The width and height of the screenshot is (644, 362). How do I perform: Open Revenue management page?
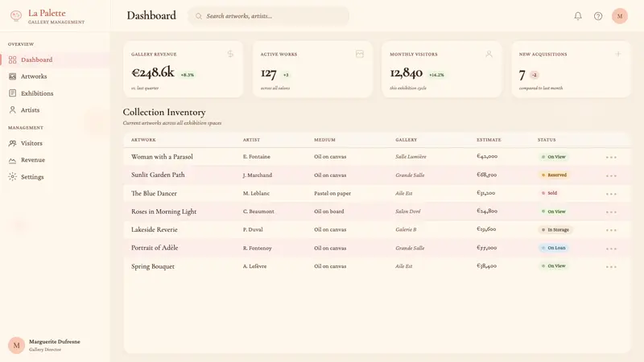(55, 160)
